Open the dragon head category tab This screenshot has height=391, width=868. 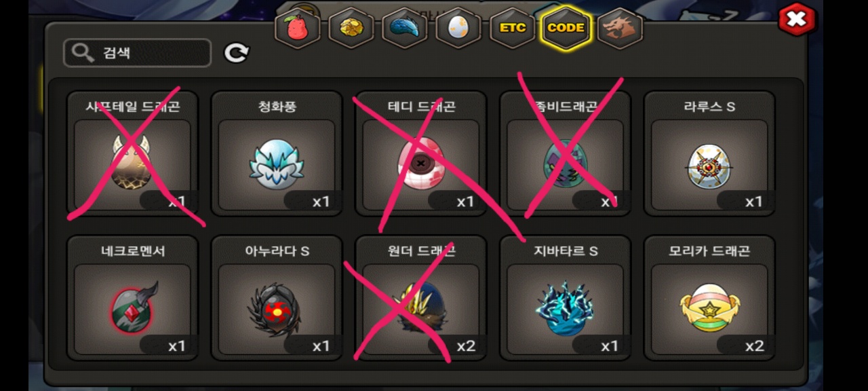coord(619,28)
